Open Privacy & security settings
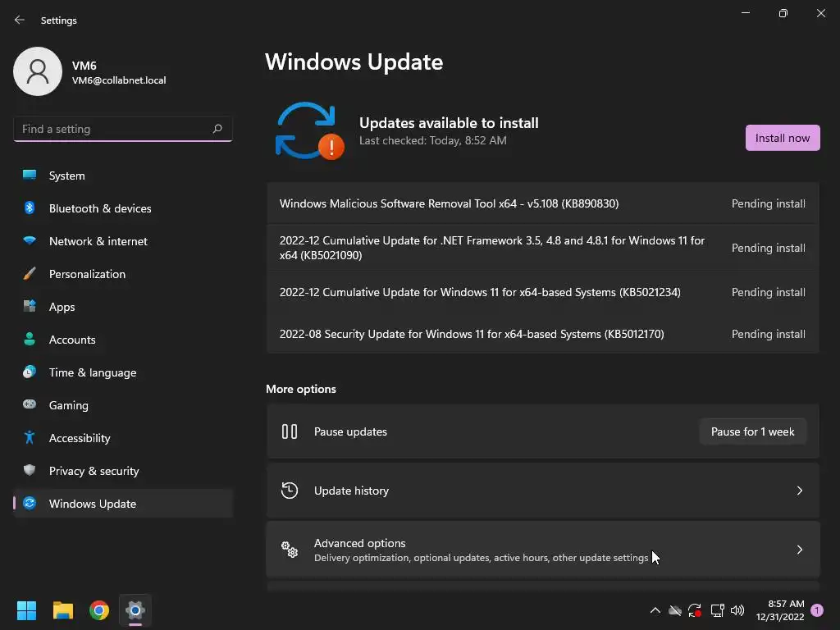The width and height of the screenshot is (840, 630). [123, 470]
